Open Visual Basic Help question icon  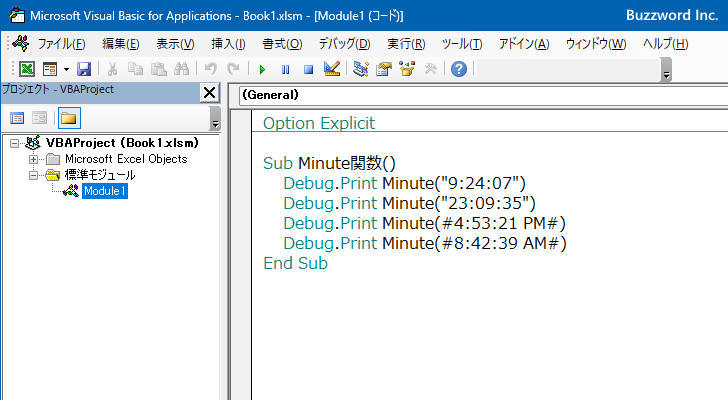[x=459, y=69]
